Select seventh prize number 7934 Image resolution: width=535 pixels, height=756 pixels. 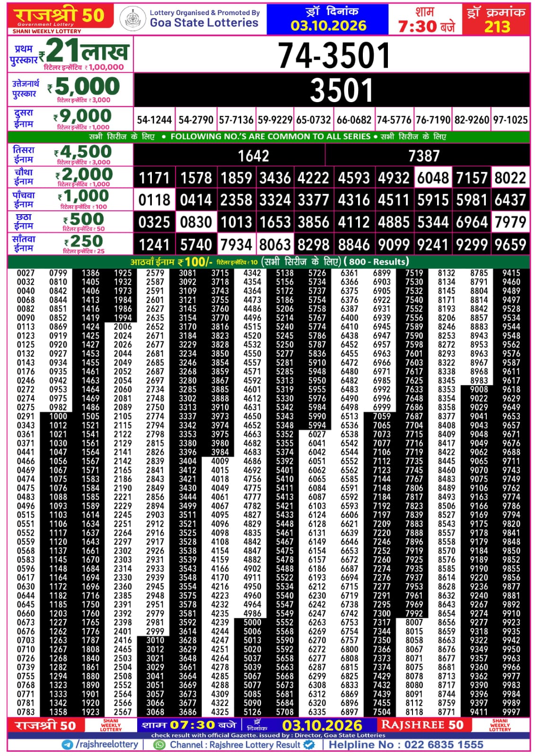pyautogui.click(x=236, y=244)
